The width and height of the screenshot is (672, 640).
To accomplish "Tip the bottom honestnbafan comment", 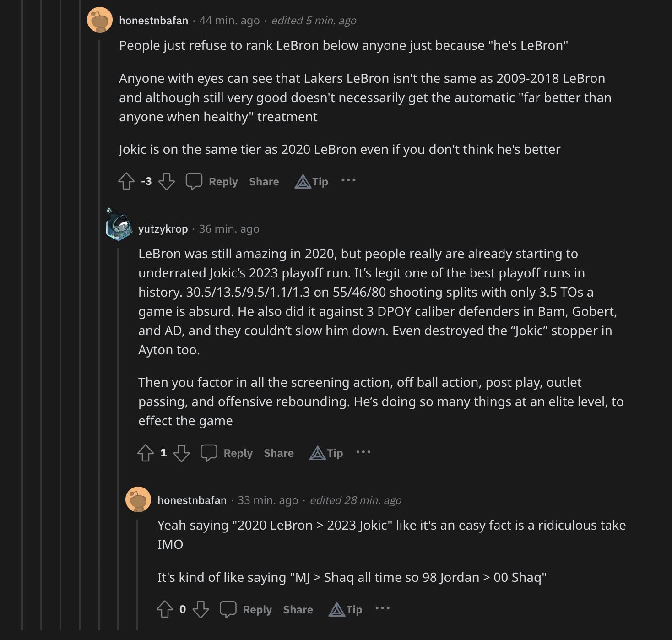I will click(346, 609).
